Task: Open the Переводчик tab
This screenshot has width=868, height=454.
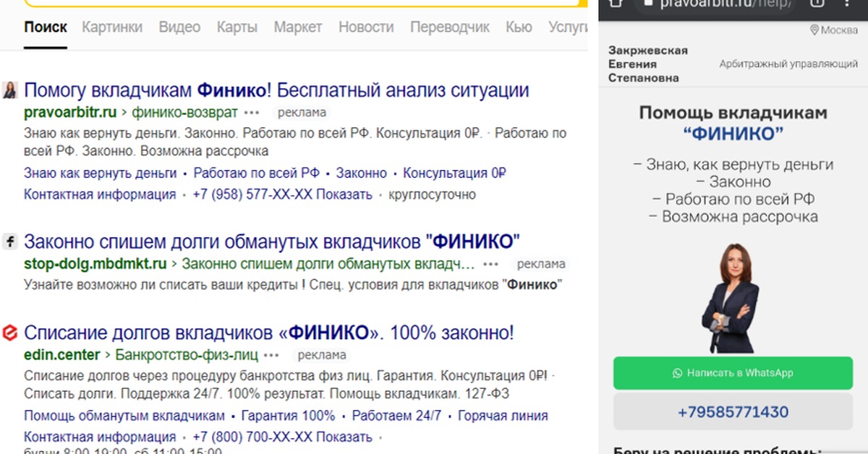Action: pyautogui.click(x=450, y=27)
